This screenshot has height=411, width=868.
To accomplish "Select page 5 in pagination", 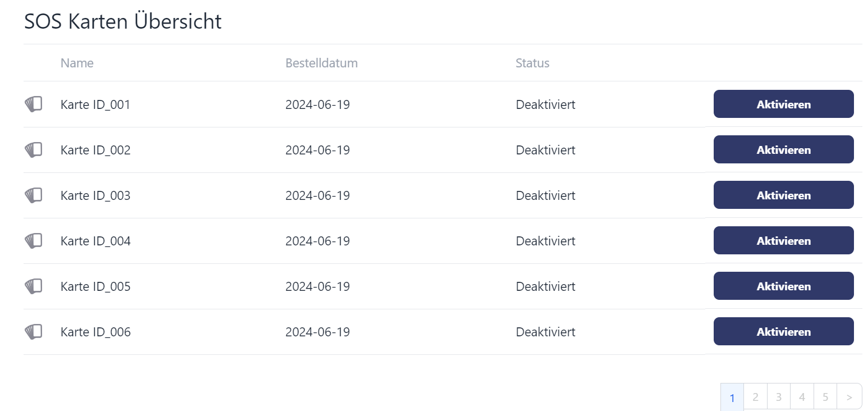I will point(825,397).
